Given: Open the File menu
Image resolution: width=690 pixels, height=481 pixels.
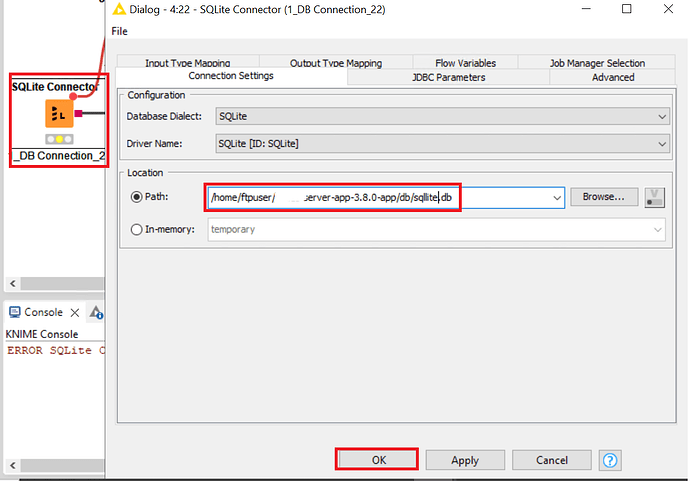Looking at the screenshot, I should [x=119, y=31].
